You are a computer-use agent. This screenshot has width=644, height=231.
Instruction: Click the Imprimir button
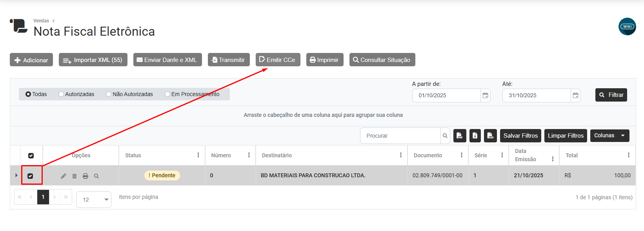(325, 60)
